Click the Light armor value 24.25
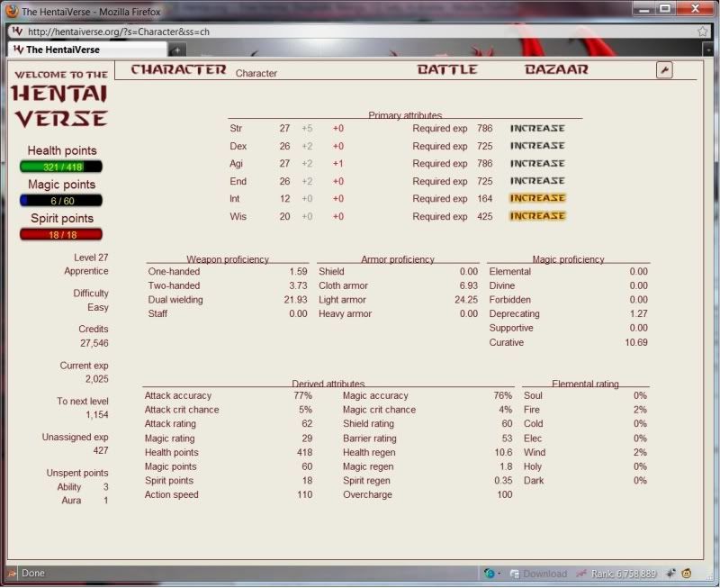The width and height of the screenshot is (720, 588). (x=466, y=300)
